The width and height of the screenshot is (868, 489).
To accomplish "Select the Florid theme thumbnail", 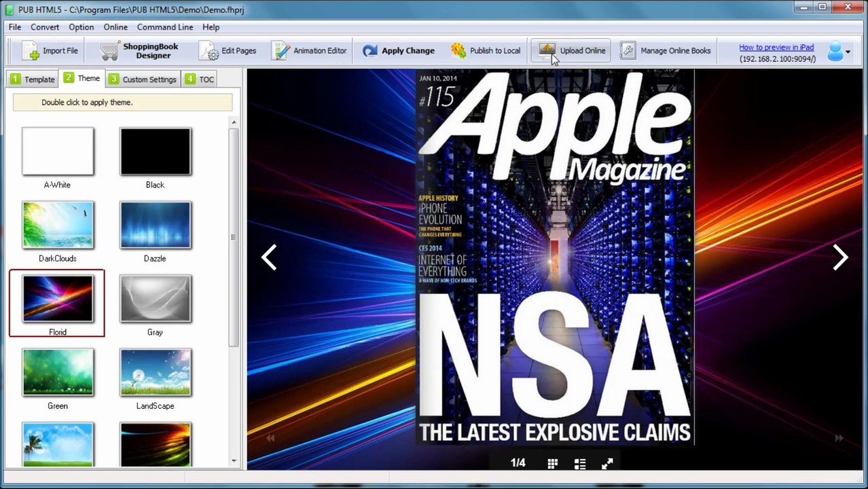I will 58,298.
